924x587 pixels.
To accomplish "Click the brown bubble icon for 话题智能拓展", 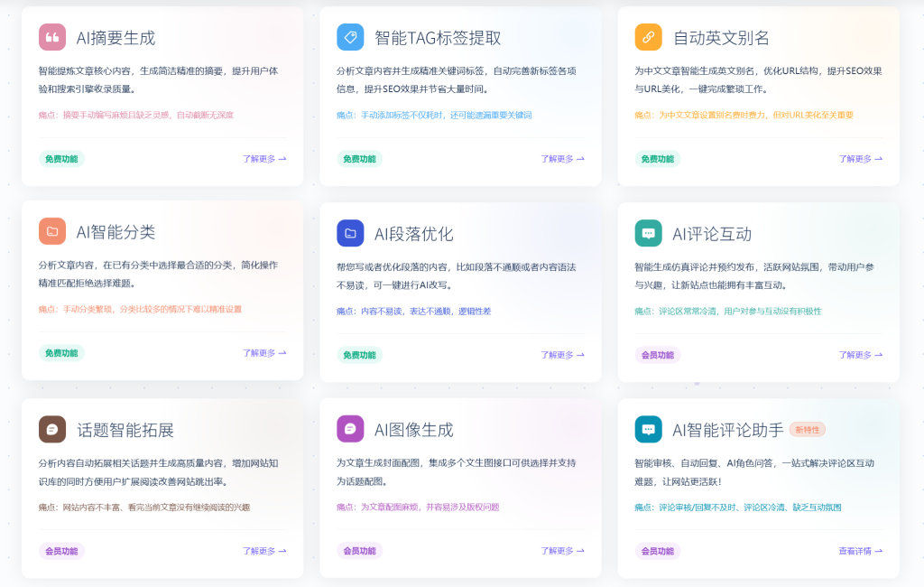I will (x=52, y=429).
